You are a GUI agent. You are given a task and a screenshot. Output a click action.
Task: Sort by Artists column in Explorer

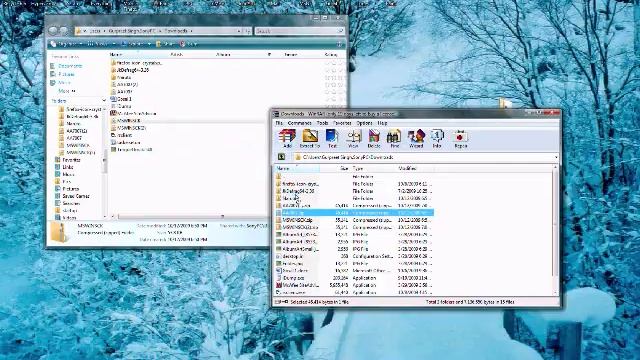pyautogui.click(x=176, y=54)
